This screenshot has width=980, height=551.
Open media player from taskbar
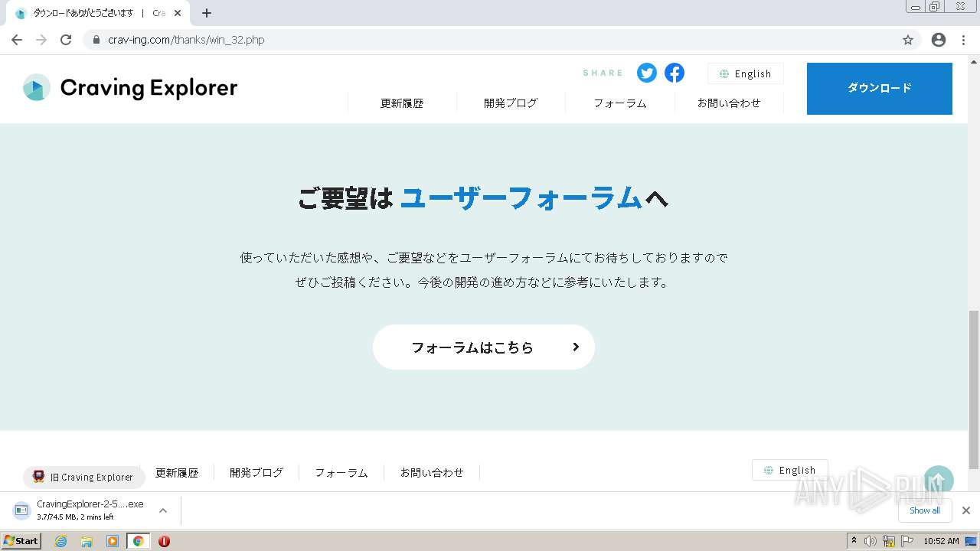coord(113,541)
